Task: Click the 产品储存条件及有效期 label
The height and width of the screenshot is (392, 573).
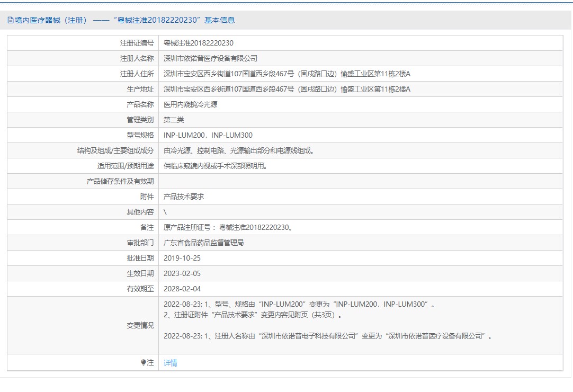Action: click(x=120, y=181)
